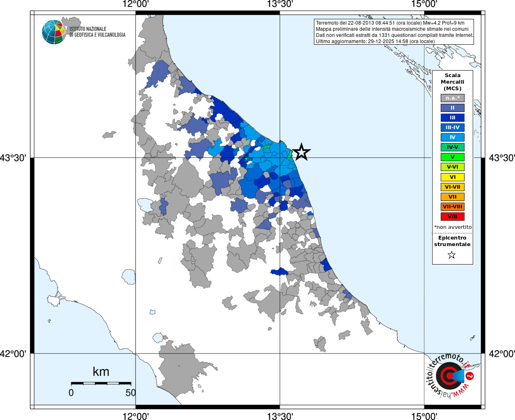The width and height of the screenshot is (515, 420).
Task: Select the VI-VII intensity legend swatch
Action: 453,187
